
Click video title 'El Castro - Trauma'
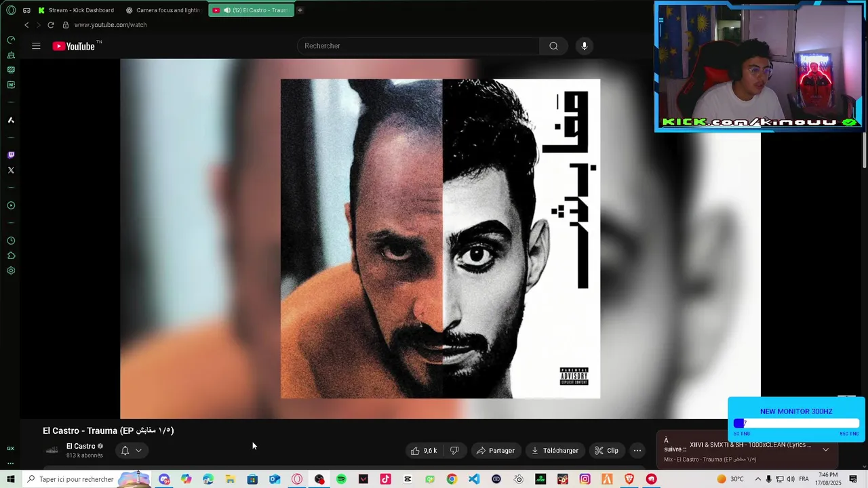108,430
